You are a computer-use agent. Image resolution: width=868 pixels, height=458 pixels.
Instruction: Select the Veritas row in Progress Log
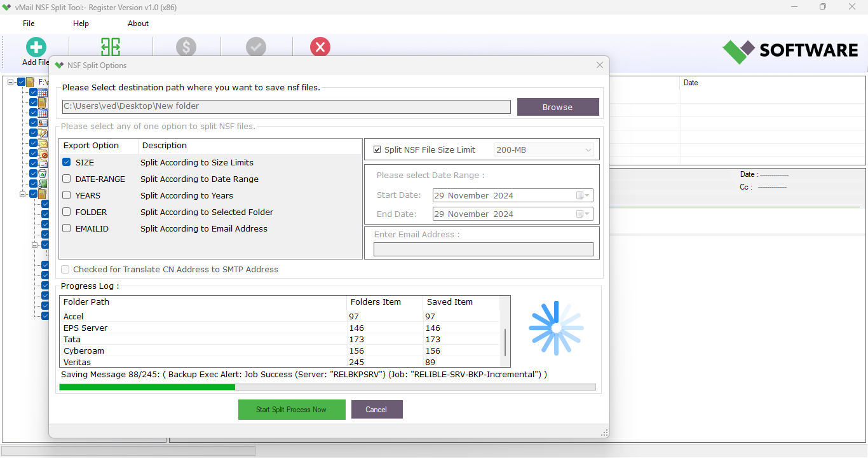(280, 362)
